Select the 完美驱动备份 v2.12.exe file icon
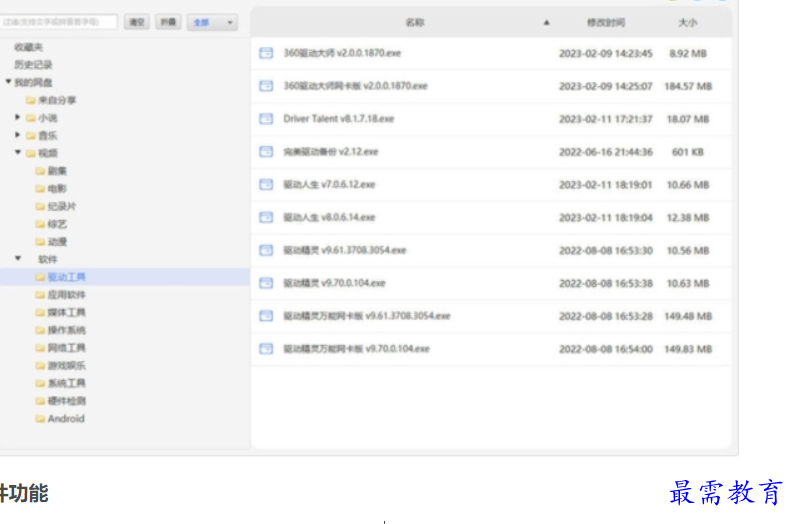 pos(266,151)
